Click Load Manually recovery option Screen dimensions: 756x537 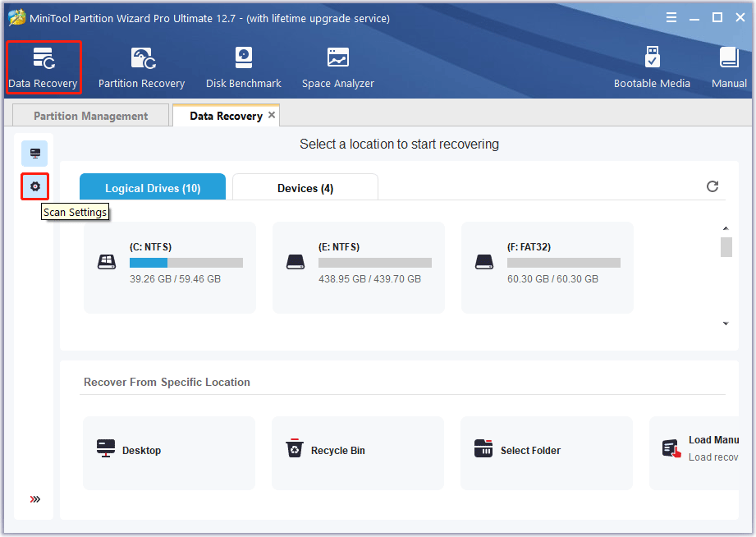pos(694,453)
